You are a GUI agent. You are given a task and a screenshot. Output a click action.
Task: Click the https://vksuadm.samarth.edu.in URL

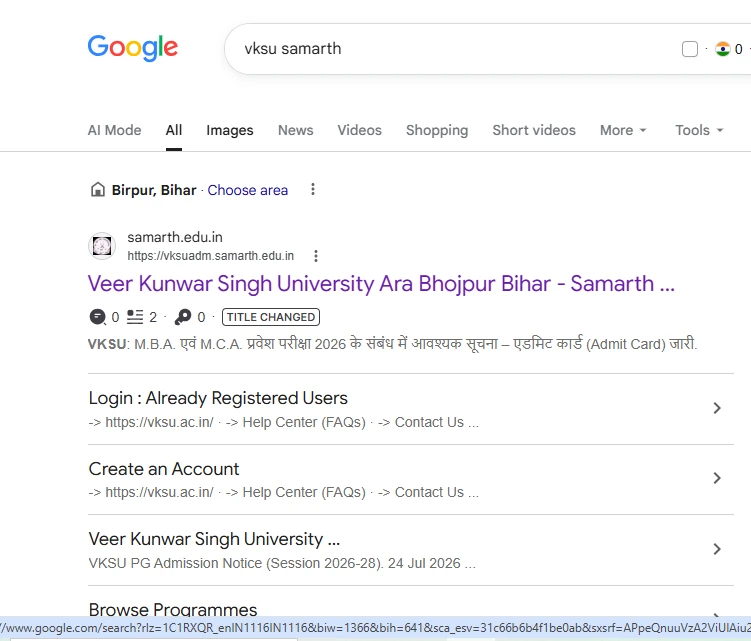coord(211,256)
